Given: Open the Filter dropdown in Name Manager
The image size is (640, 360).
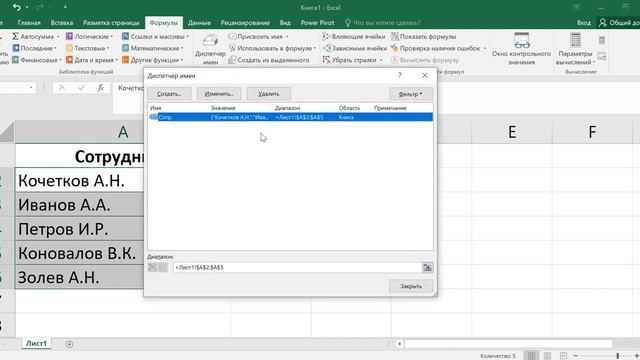Looking at the screenshot, I should pyautogui.click(x=411, y=94).
